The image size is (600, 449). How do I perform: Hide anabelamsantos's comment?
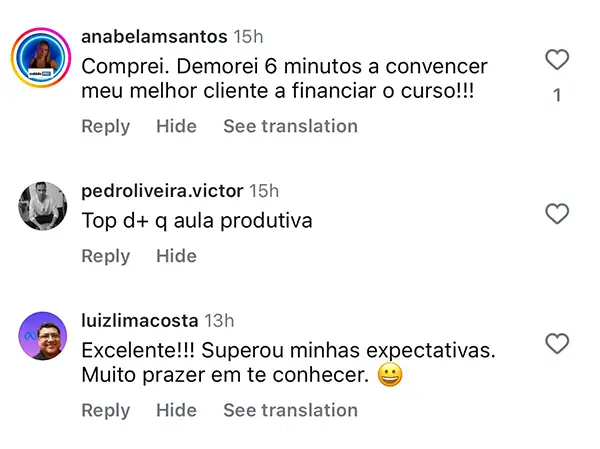click(176, 126)
